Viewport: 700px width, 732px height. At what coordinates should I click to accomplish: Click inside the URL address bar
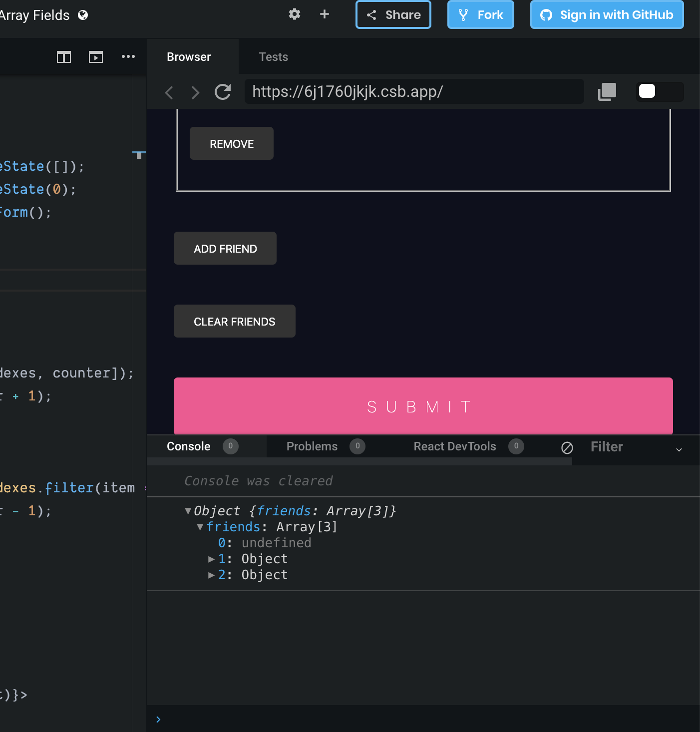414,92
